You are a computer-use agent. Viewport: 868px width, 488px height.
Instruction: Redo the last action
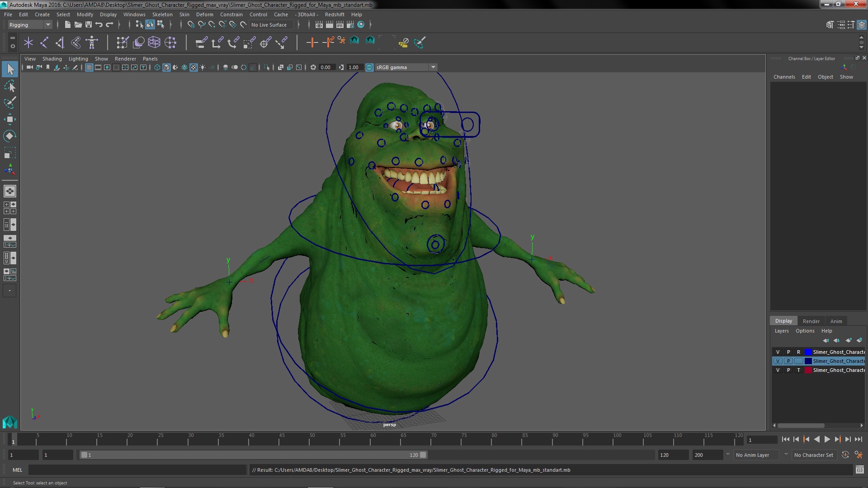109,25
